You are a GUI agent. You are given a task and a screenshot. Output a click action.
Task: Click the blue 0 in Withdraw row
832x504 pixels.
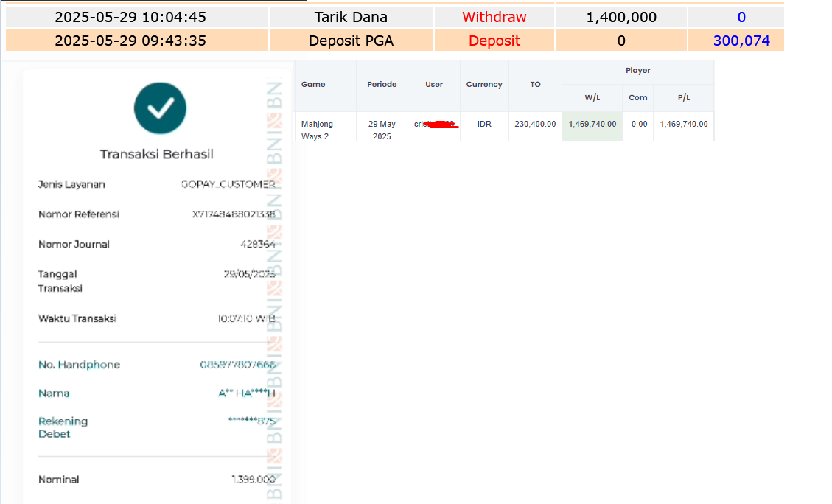click(x=741, y=17)
